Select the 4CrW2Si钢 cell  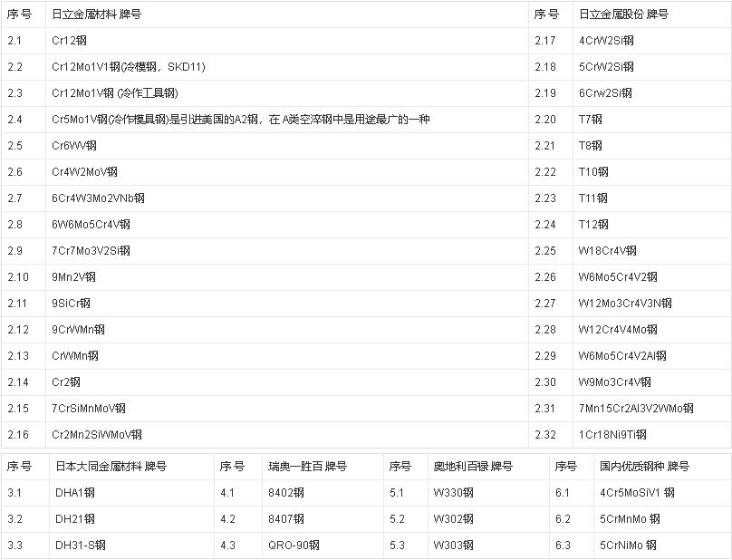(x=606, y=41)
